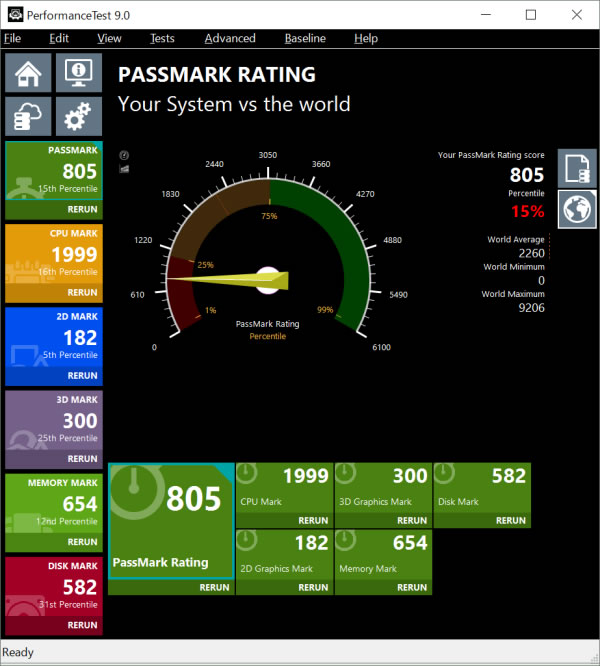The image size is (600, 666).
Task: Click the "3D Graphics Mark" label
Action: point(375,502)
